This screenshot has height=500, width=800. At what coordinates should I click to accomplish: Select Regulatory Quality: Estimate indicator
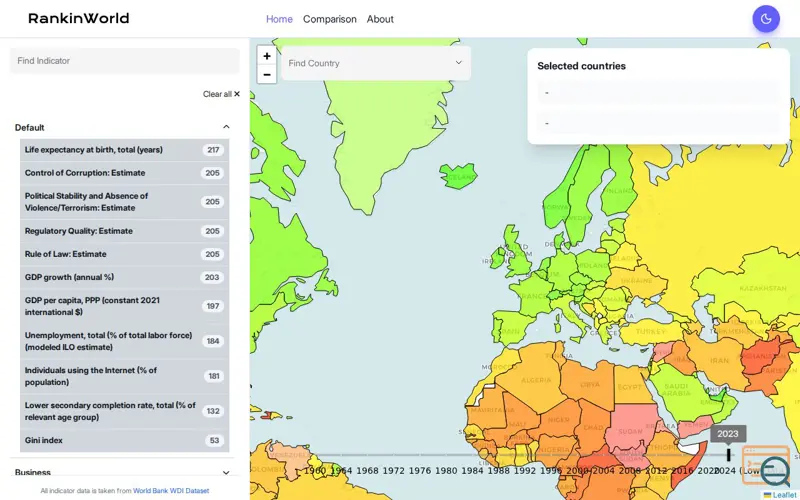click(x=124, y=231)
